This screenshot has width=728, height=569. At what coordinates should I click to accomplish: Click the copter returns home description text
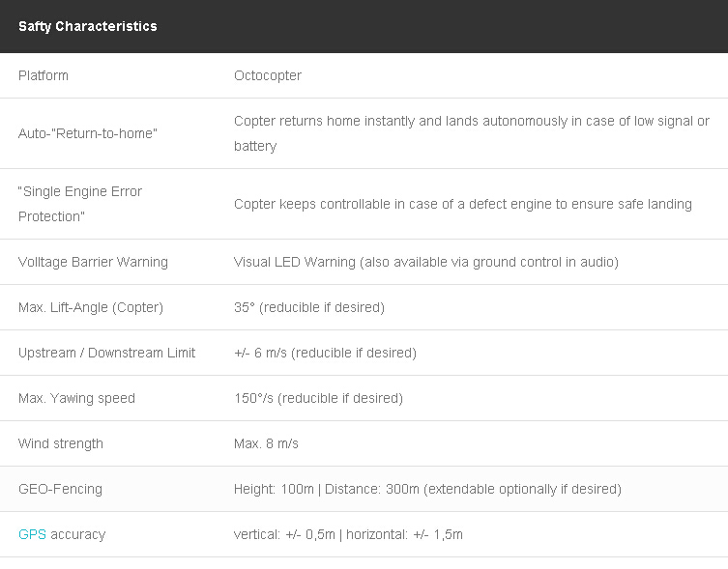click(x=472, y=133)
